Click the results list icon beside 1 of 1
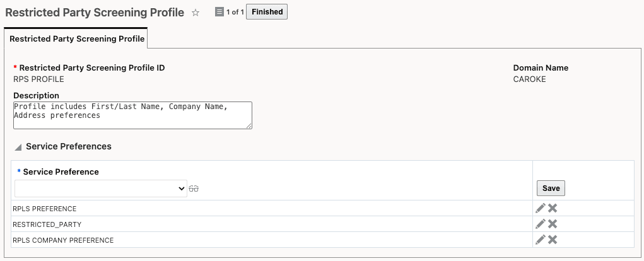The image size is (644, 261). [220, 12]
